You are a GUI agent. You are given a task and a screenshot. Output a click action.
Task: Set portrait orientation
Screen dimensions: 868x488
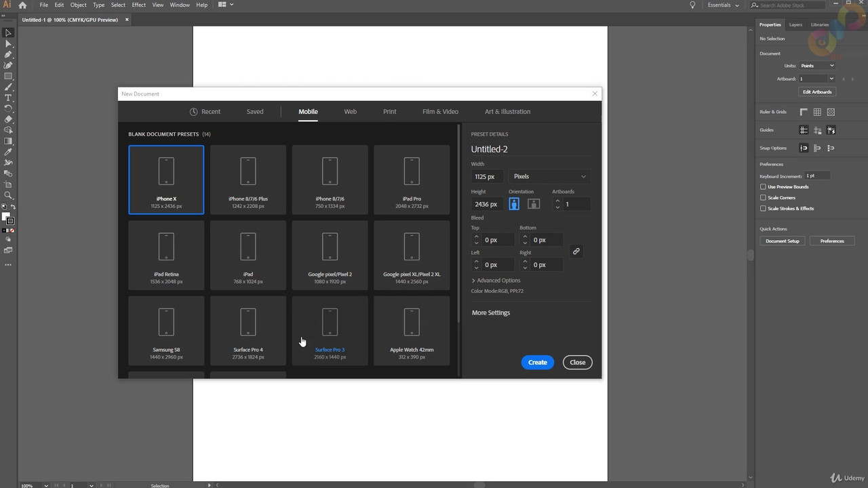[x=514, y=204]
